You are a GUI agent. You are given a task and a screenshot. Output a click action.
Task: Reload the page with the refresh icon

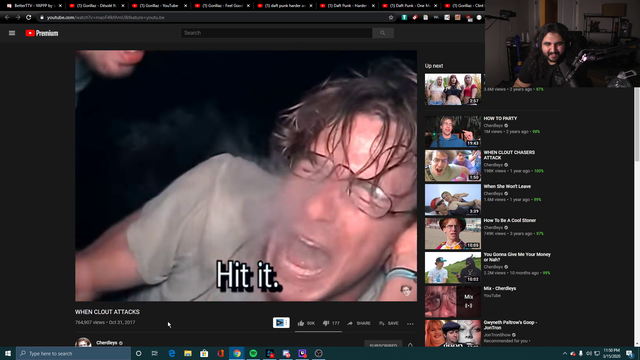click(29, 18)
